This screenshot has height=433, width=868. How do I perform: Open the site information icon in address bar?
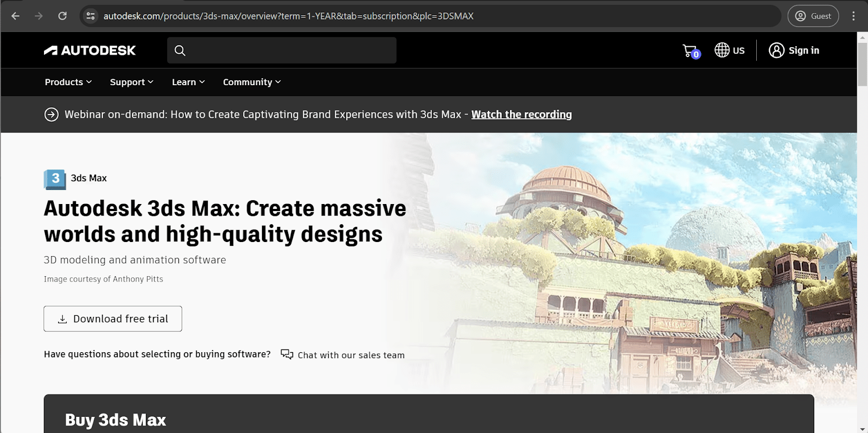[x=91, y=16]
